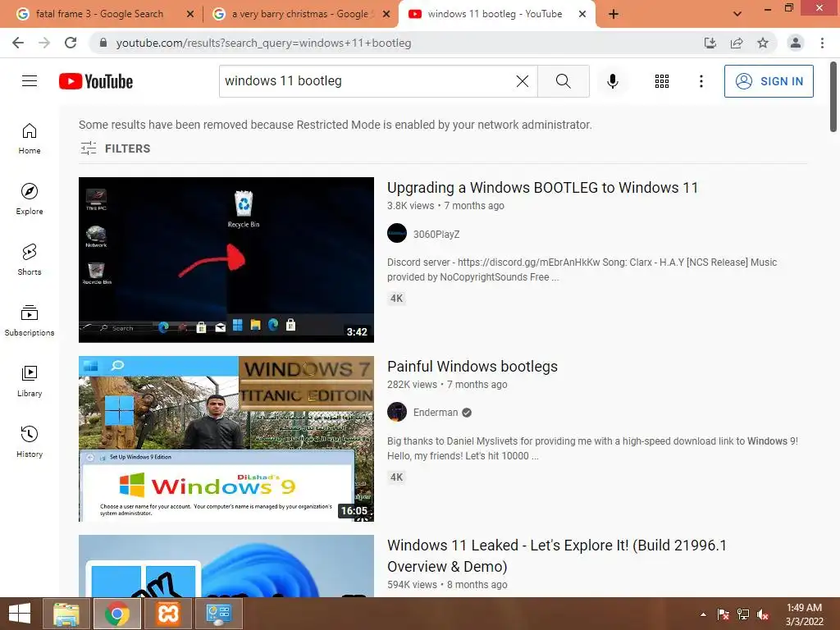Start voice search with microphone icon

click(x=612, y=81)
